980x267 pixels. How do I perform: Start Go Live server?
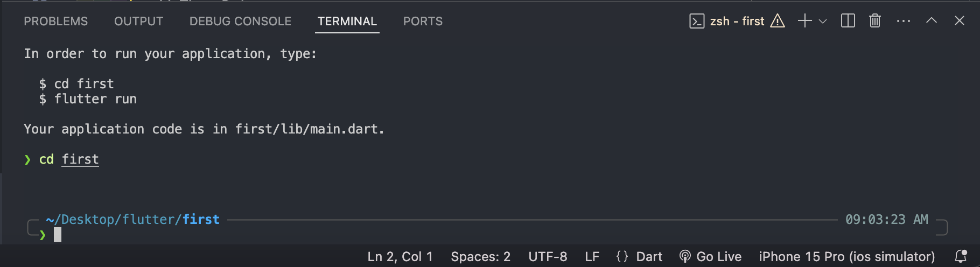(x=711, y=256)
